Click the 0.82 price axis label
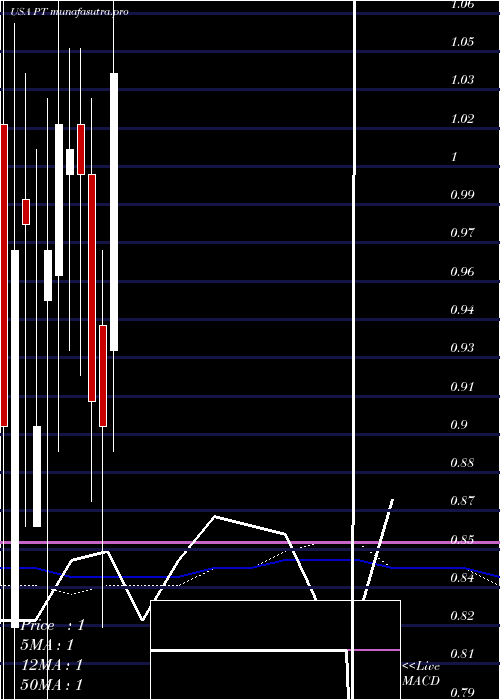This screenshot has height=700, width=500. pyautogui.click(x=462, y=616)
